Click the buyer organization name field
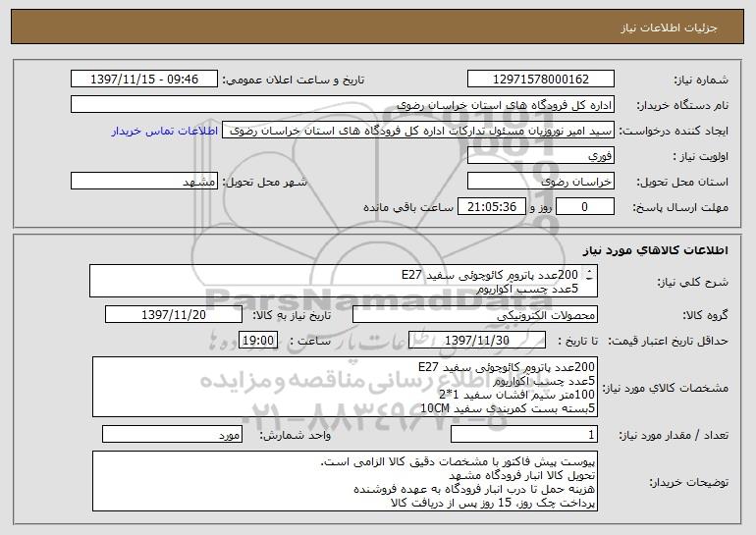This screenshot has height=535, width=756. [x=343, y=105]
